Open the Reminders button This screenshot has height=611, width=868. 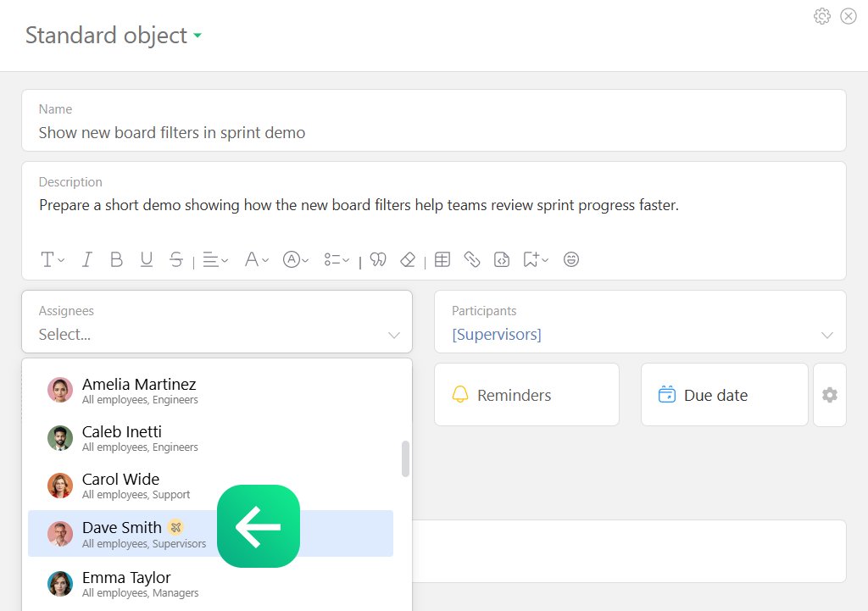[x=526, y=395]
